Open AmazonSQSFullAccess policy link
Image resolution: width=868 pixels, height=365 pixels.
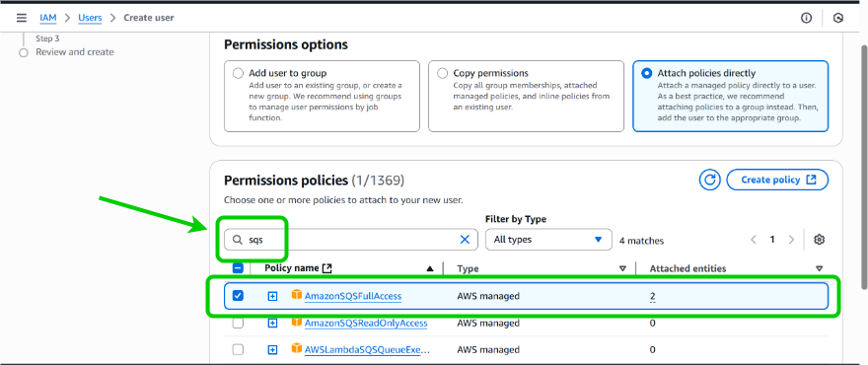tap(353, 296)
